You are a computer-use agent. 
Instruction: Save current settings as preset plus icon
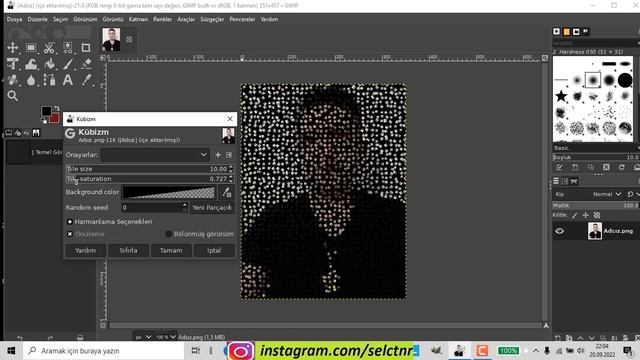tap(218, 155)
